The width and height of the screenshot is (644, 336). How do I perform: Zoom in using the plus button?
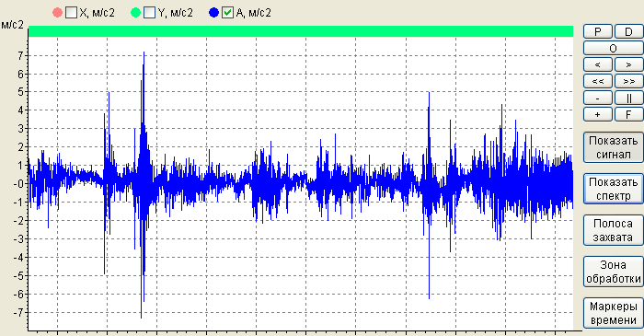[x=598, y=114]
